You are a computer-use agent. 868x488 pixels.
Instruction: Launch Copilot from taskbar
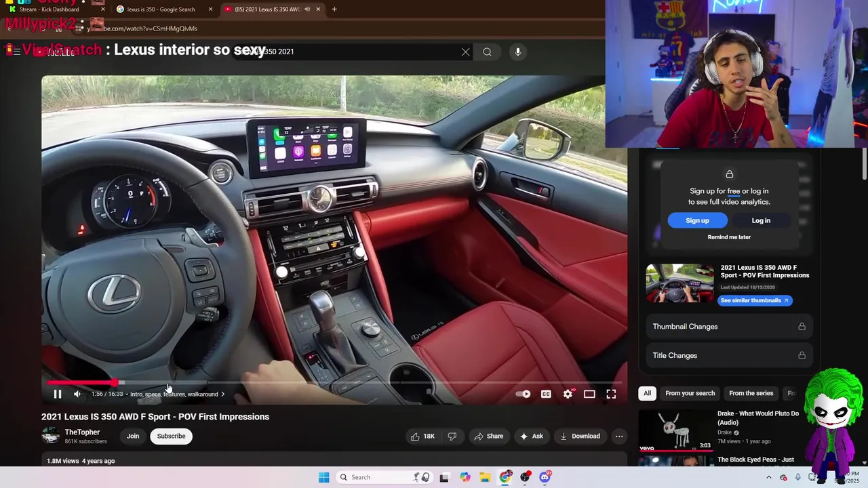[465, 477]
